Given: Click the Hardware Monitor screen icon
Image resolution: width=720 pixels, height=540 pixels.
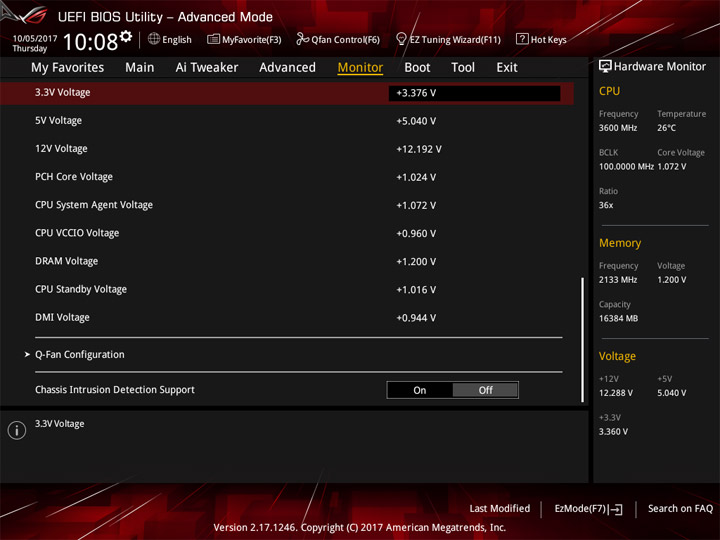Looking at the screenshot, I should pos(605,67).
